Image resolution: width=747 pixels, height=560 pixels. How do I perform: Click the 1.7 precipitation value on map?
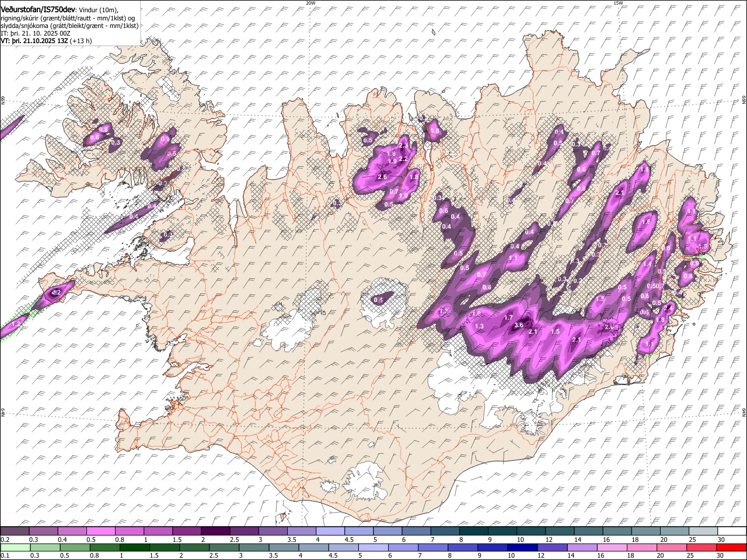[x=508, y=318]
